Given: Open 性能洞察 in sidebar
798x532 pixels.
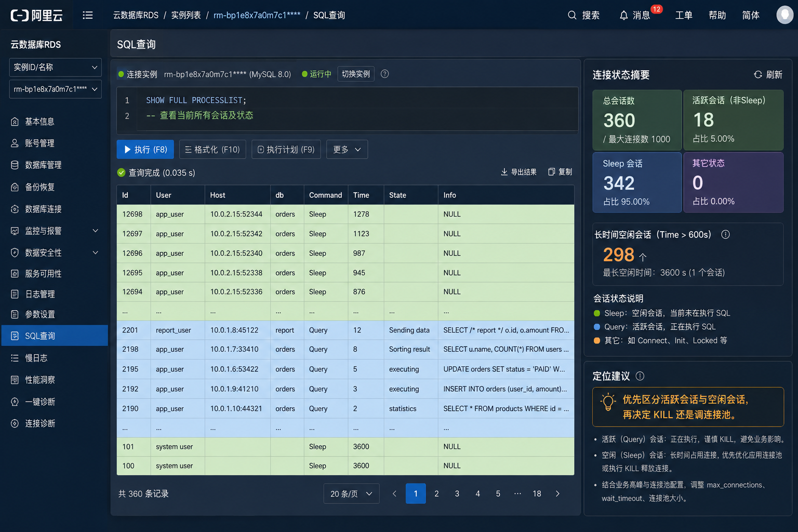Looking at the screenshot, I should (55, 380).
